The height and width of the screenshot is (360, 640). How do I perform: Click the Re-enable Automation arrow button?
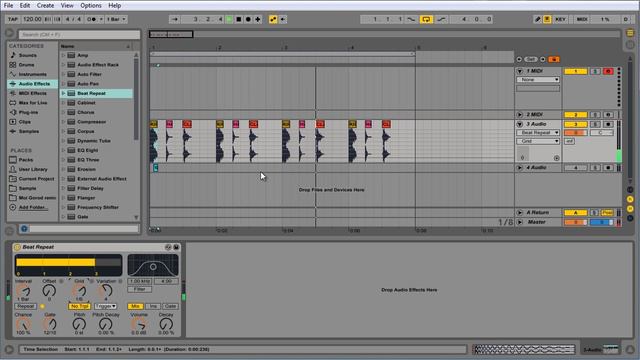[283, 19]
